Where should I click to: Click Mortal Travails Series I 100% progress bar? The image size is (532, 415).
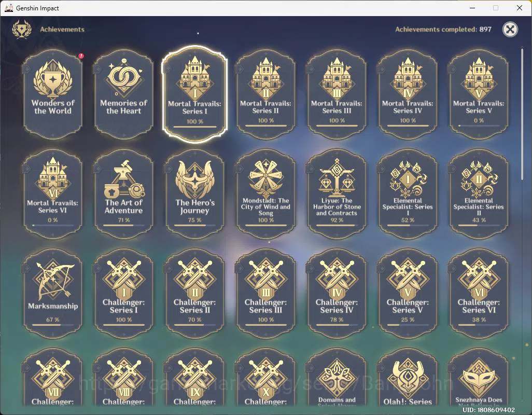(195, 127)
